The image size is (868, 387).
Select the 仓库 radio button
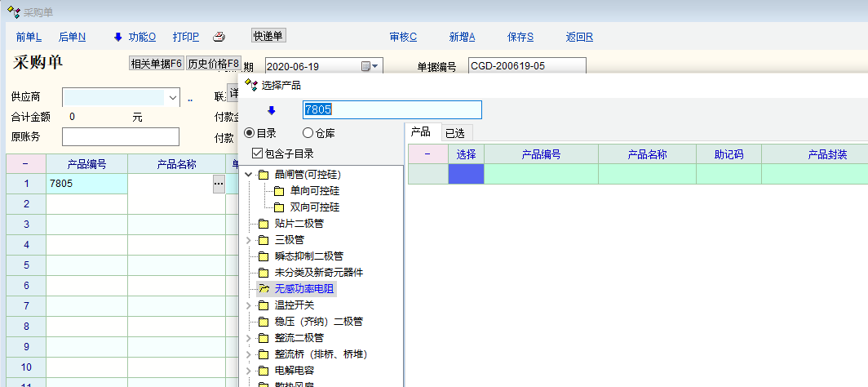coord(308,133)
